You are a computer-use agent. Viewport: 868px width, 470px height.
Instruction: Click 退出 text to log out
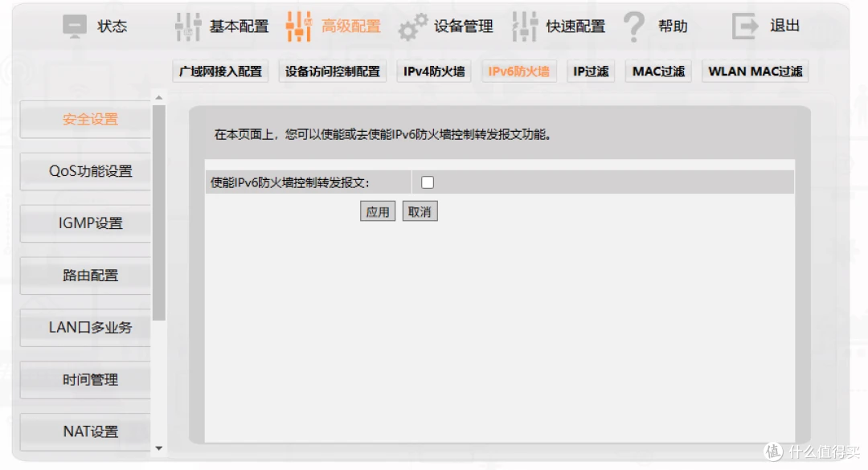point(785,26)
